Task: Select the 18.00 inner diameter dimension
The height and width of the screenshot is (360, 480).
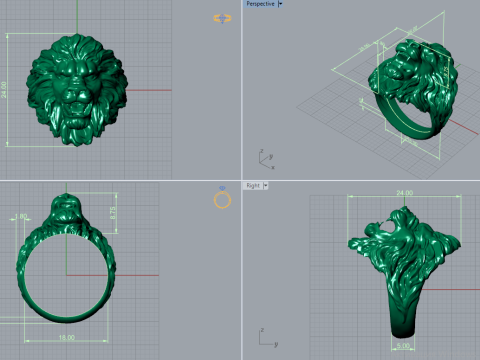Action: pyautogui.click(x=67, y=338)
